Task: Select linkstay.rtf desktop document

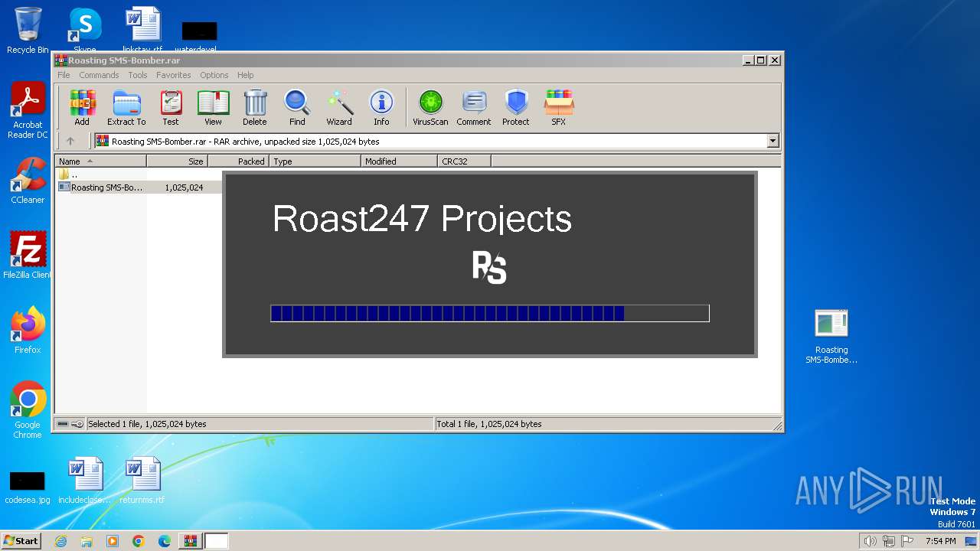Action: point(142,31)
